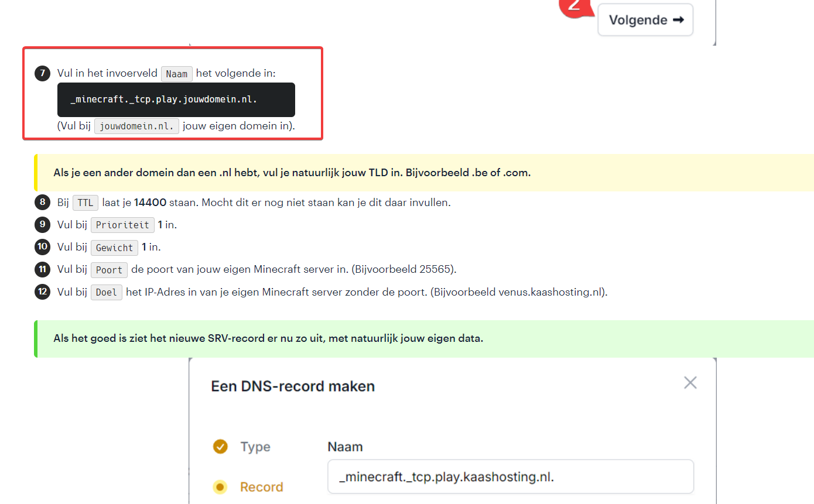Click the step 10 number badge

click(x=42, y=247)
